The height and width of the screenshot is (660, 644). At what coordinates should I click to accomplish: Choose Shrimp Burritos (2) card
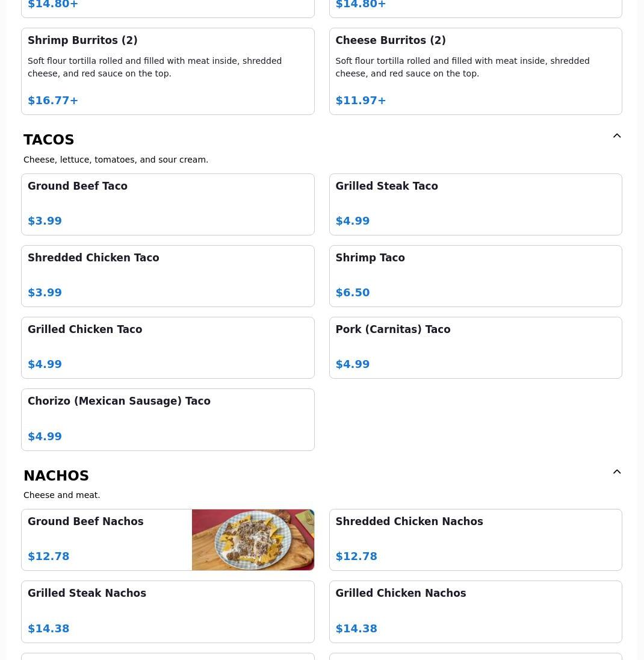click(168, 71)
